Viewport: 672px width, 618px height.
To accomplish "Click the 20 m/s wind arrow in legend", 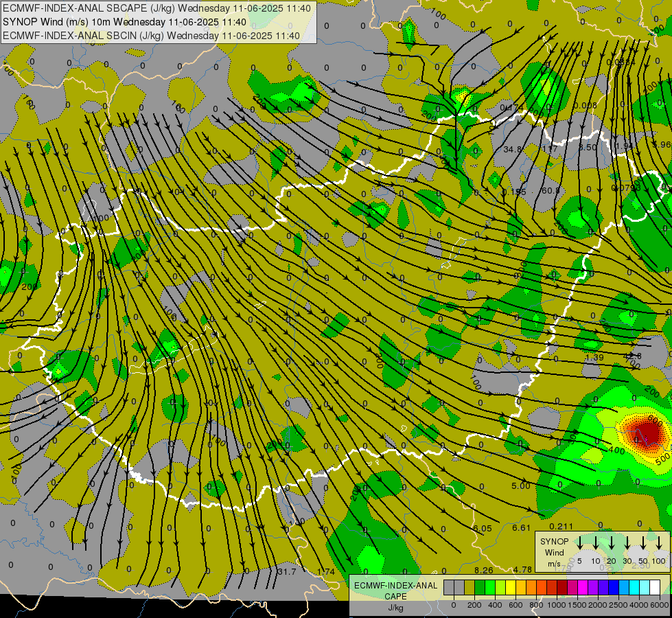I will pyautogui.click(x=612, y=542).
